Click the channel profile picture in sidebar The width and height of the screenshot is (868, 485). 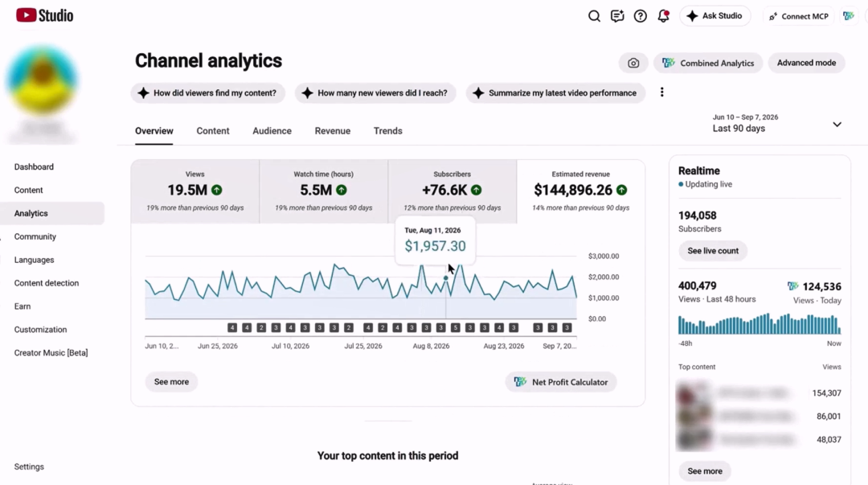[x=42, y=80]
